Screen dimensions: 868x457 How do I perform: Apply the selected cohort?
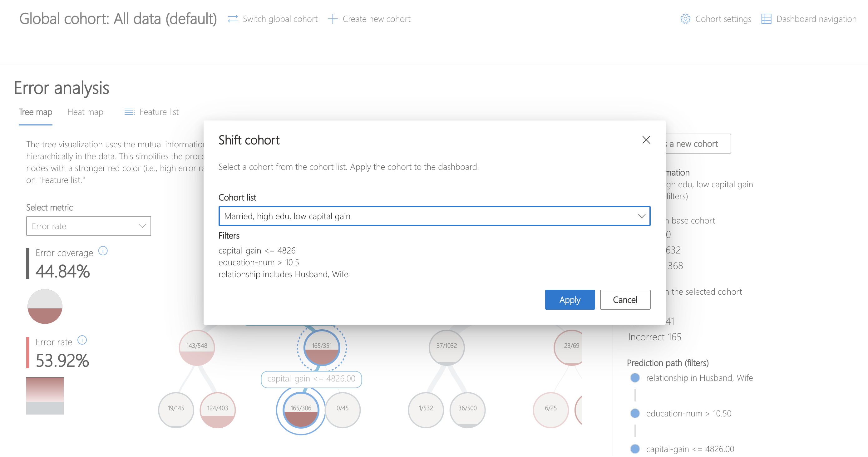tap(570, 300)
